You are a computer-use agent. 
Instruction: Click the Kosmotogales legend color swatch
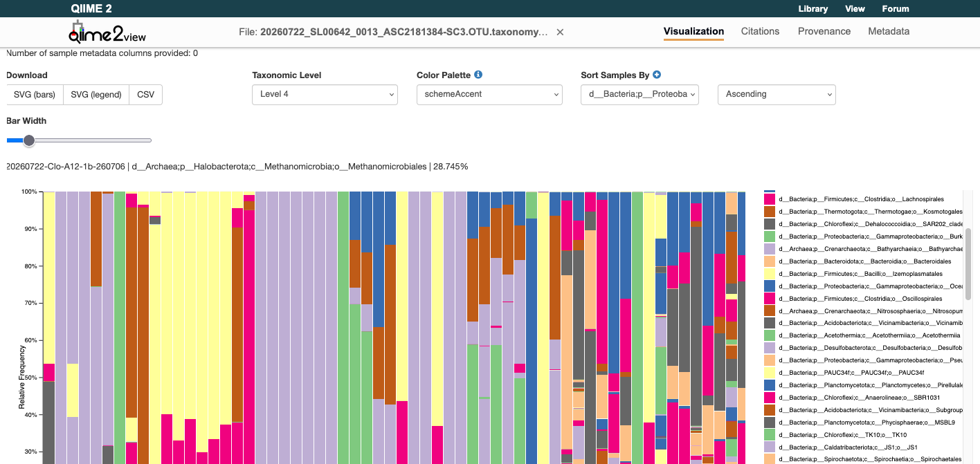(x=770, y=212)
